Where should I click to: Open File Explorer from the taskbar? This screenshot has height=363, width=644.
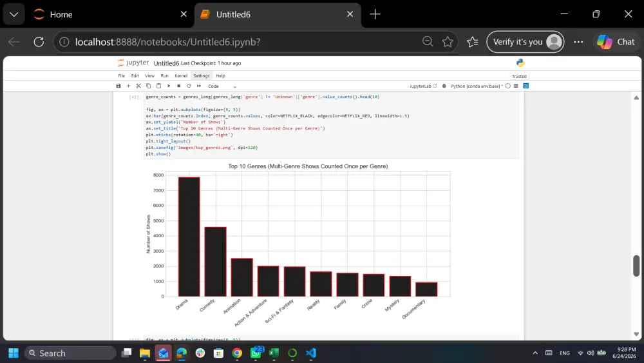pos(144,353)
